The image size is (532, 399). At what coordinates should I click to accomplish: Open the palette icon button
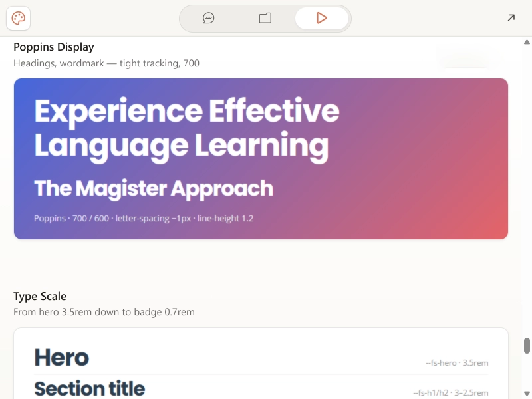(x=19, y=18)
